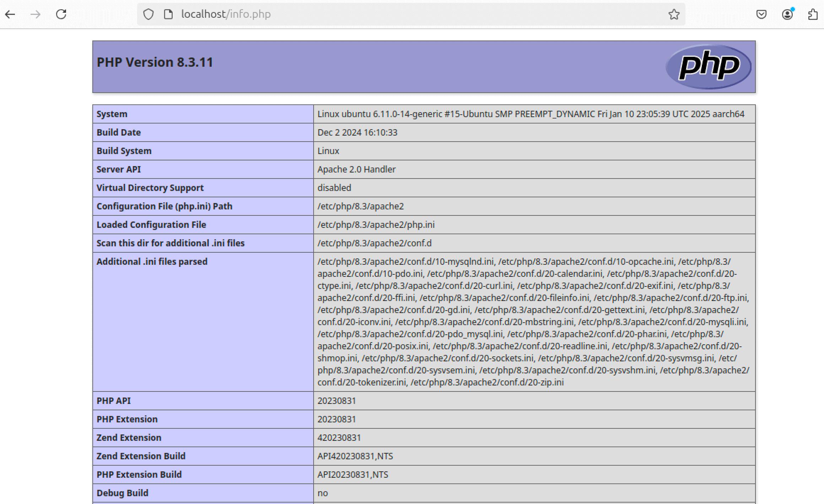Viewport: 824px width, 504px height.
Task: Click the Additional .ini files parsed label
Action: click(152, 262)
